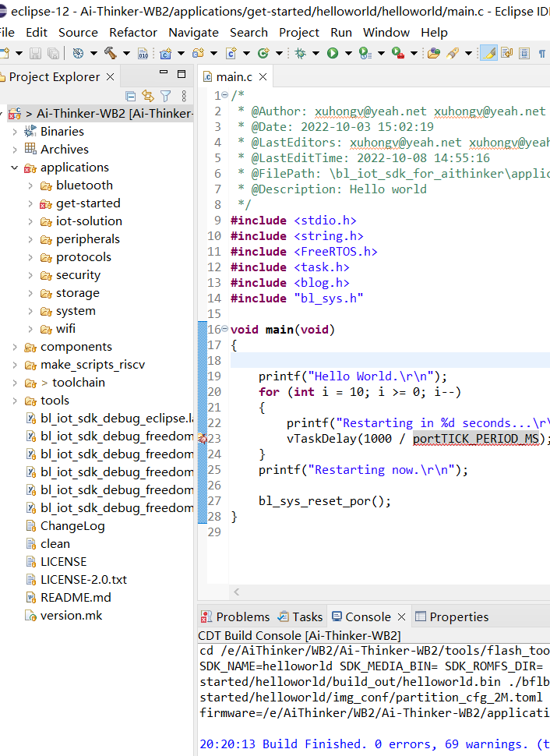Toggle Word Wrap toolbar icon
Image resolution: width=550 pixels, height=756 pixels.
pyautogui.click(x=506, y=53)
